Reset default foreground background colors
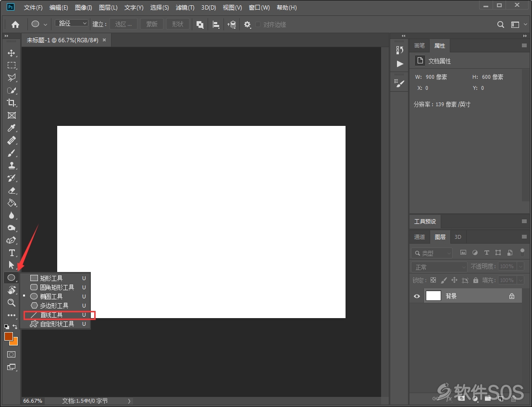This screenshot has width=532, height=407. pos(6,327)
